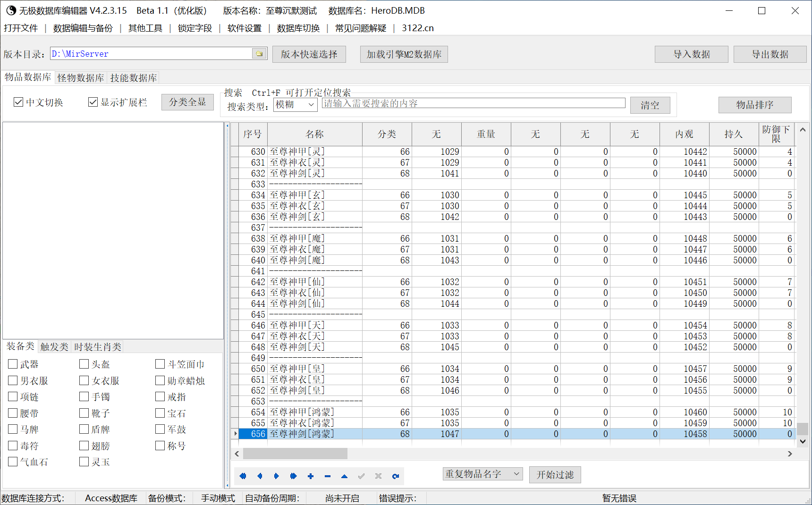Click the left splitter collapse arrow
The image size is (812, 505).
click(x=227, y=126)
